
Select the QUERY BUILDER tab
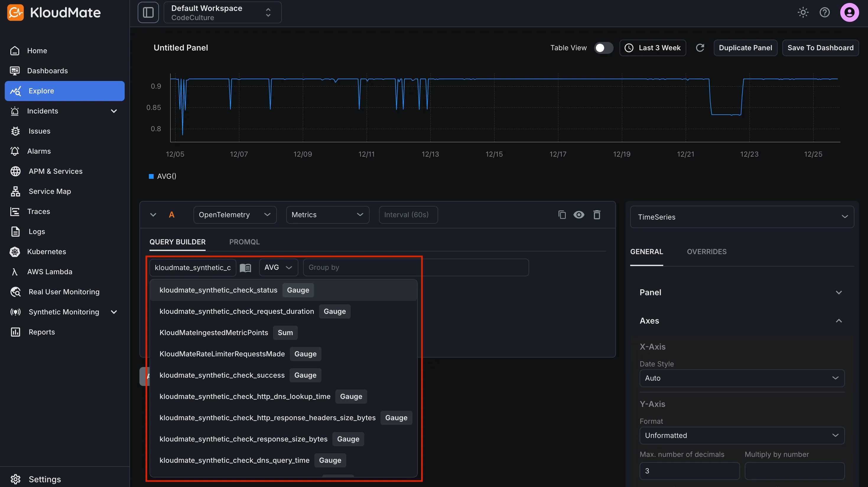[178, 242]
